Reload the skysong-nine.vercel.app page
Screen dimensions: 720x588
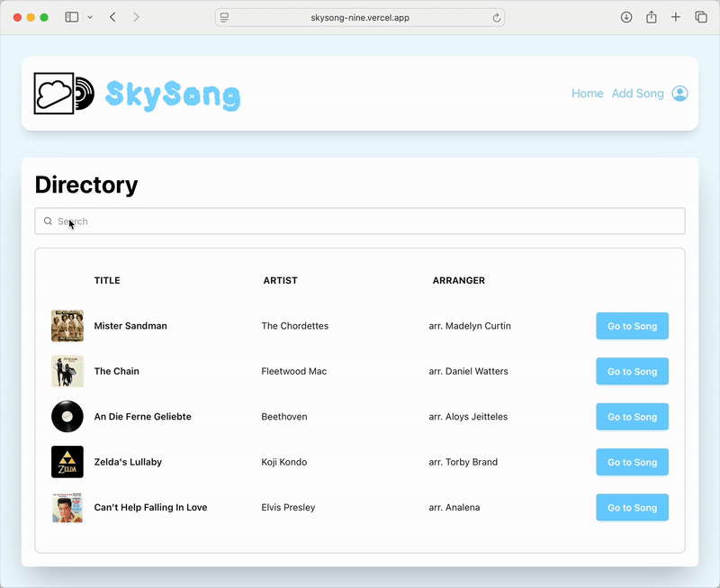[x=496, y=16]
